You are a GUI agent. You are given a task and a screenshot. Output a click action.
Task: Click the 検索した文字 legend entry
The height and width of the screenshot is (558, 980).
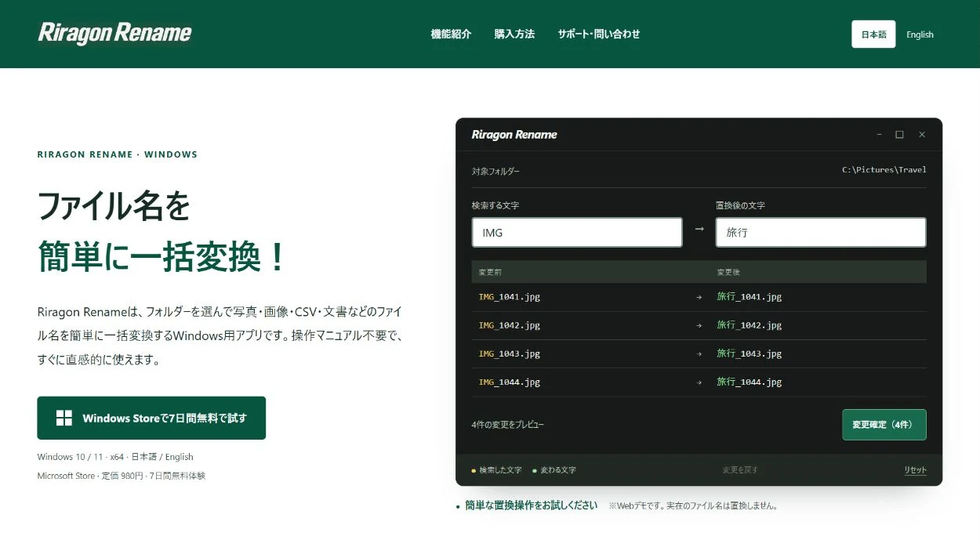click(496, 470)
